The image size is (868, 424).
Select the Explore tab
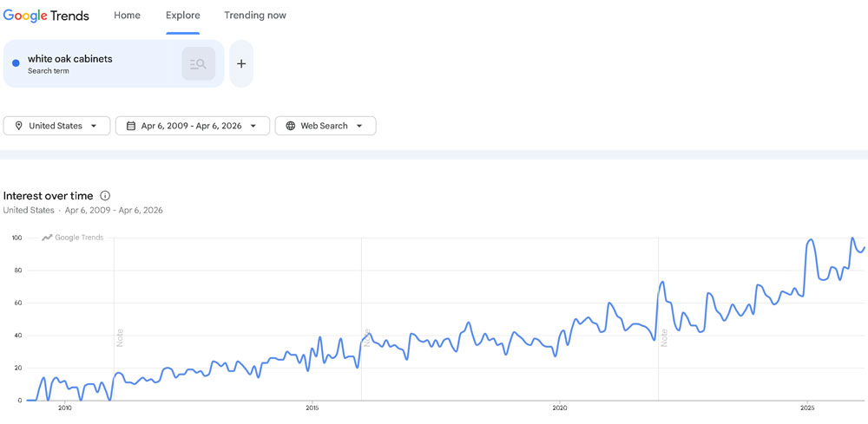pos(182,16)
